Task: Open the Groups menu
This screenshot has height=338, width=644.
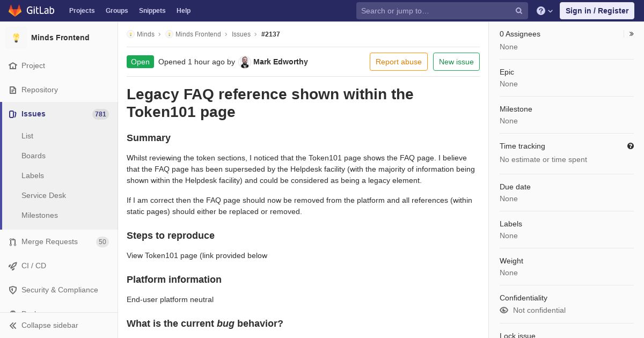Action: click(116, 11)
